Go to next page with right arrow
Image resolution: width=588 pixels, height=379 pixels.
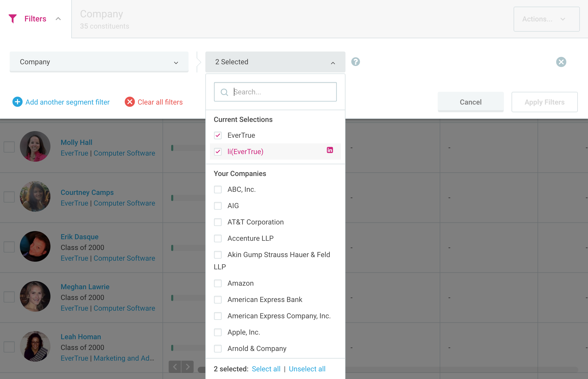tap(188, 367)
